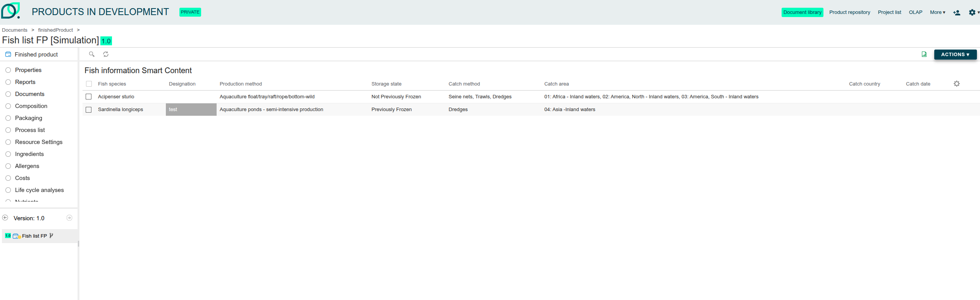980x300 pixels.
Task: Check the Sardinella longiceps row checkbox
Action: pos(89,110)
